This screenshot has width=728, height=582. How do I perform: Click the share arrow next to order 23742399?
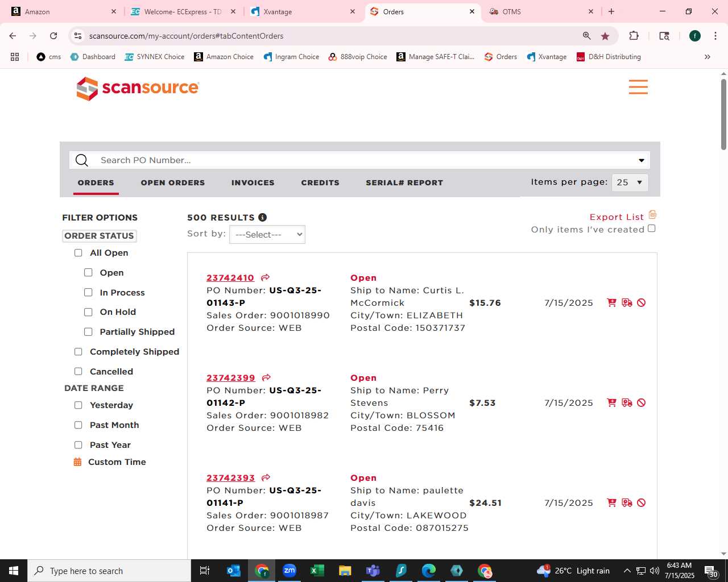(x=266, y=378)
